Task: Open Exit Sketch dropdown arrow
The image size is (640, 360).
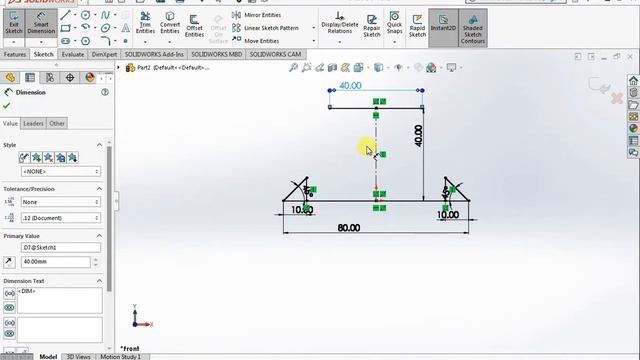Action: (x=13, y=42)
